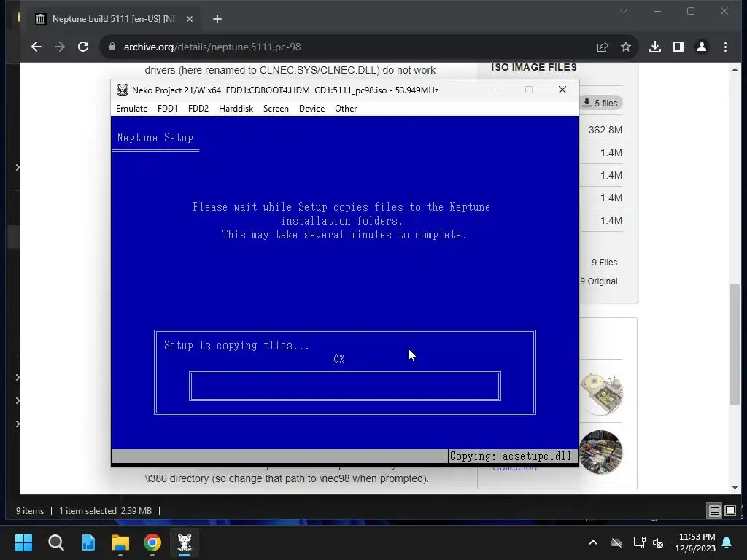
Task: Open Chrome three-dot menu
Action: [725, 47]
